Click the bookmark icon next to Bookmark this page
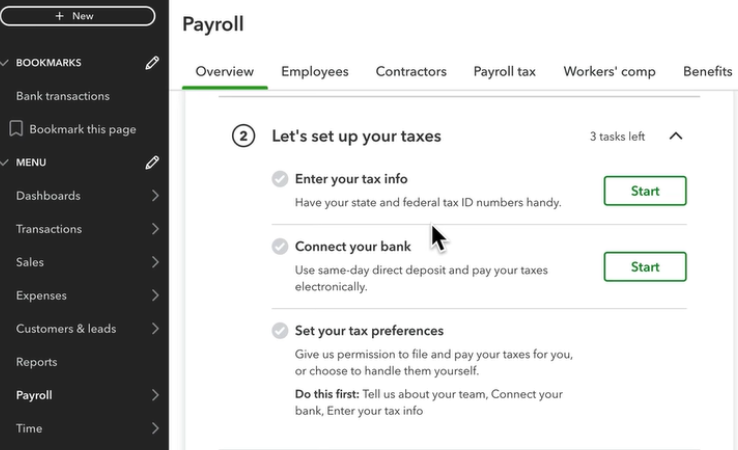 click(16, 129)
